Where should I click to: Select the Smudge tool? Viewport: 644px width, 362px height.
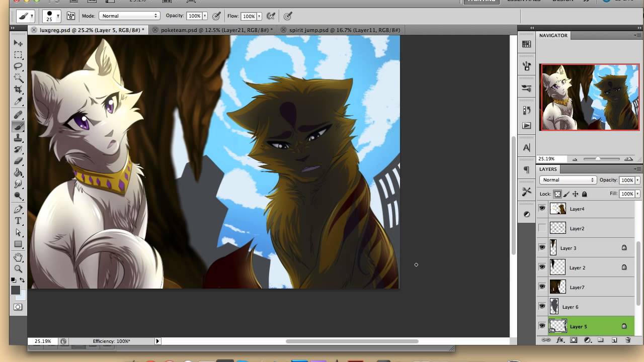[18, 185]
